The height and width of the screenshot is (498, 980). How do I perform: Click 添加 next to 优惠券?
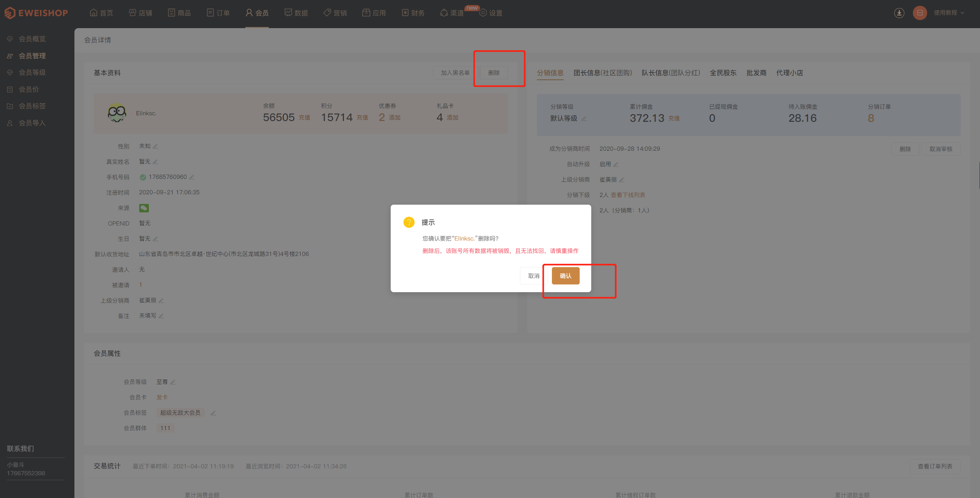(395, 118)
